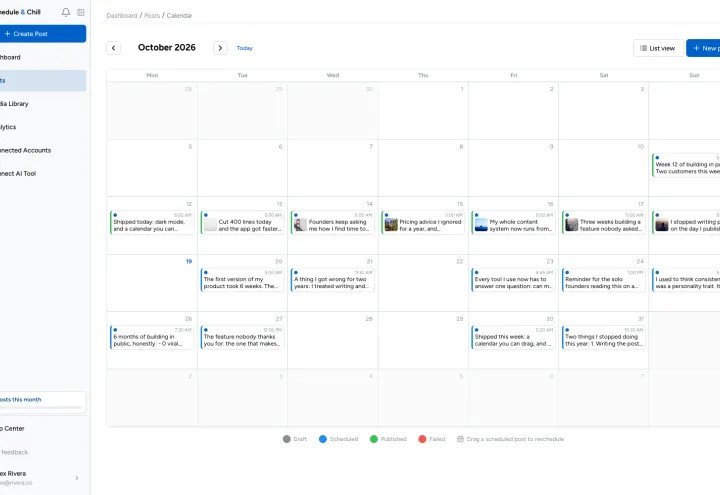This screenshot has width=720, height=495.
Task: Open 'The feature nobody thanks you for' post
Action: tap(242, 337)
